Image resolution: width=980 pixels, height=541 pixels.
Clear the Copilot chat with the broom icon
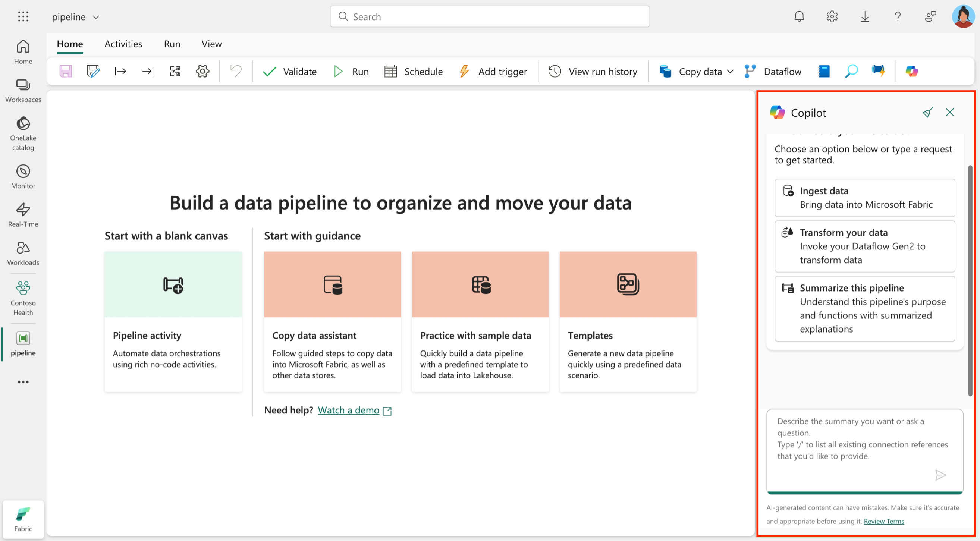pos(928,112)
